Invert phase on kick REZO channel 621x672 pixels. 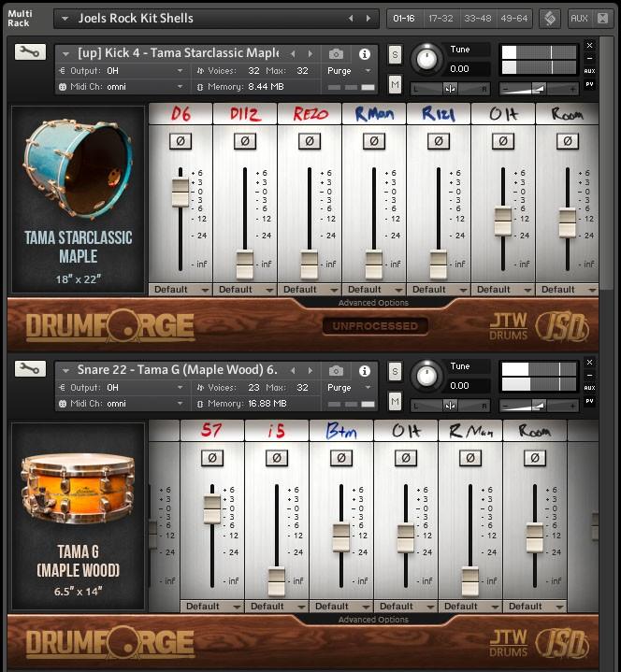(x=310, y=141)
